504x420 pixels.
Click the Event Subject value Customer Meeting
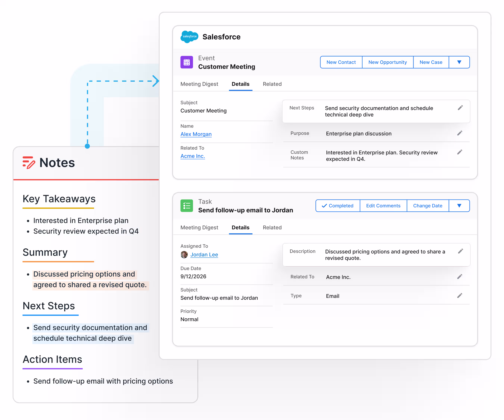click(x=203, y=111)
